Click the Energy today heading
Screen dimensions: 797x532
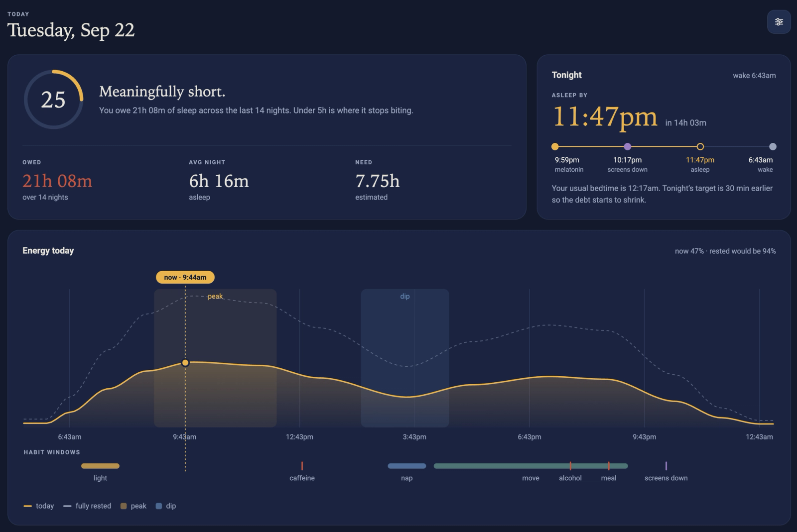48,251
